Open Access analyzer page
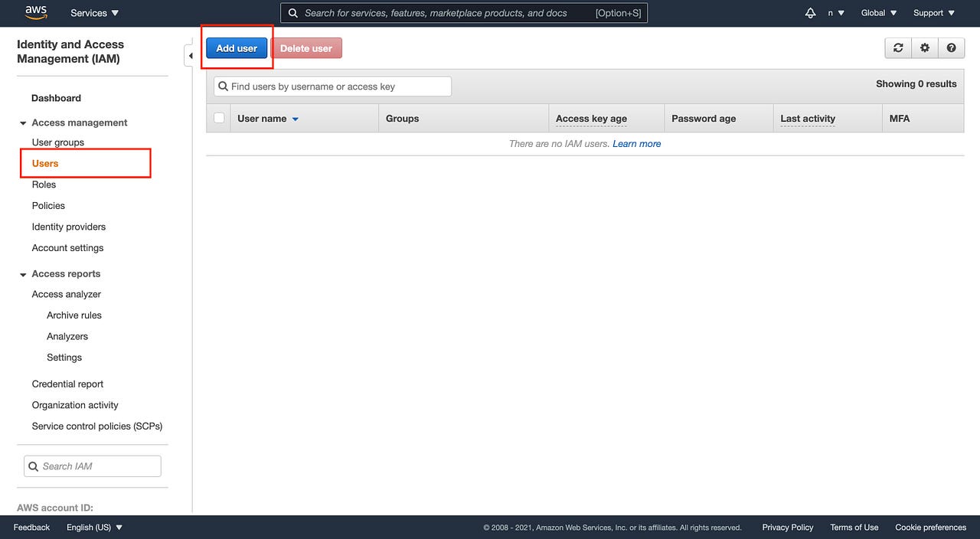 click(x=67, y=294)
